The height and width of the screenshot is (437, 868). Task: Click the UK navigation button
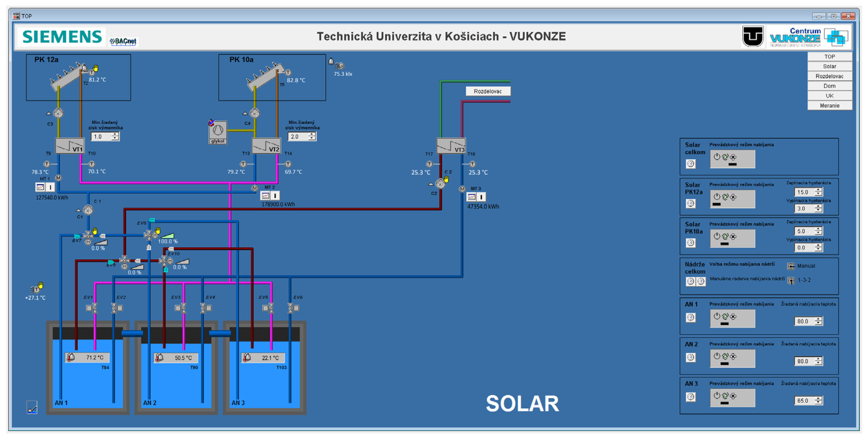(x=829, y=96)
